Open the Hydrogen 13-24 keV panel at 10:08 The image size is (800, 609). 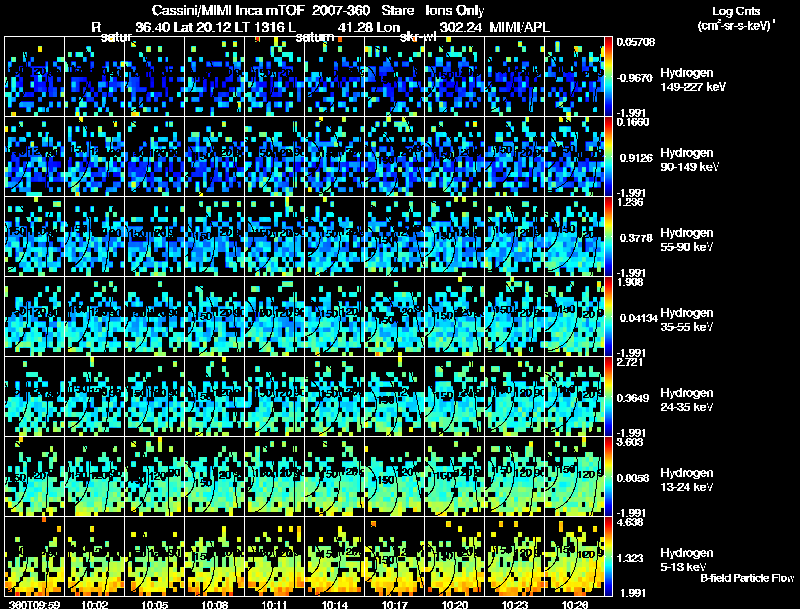214,477
